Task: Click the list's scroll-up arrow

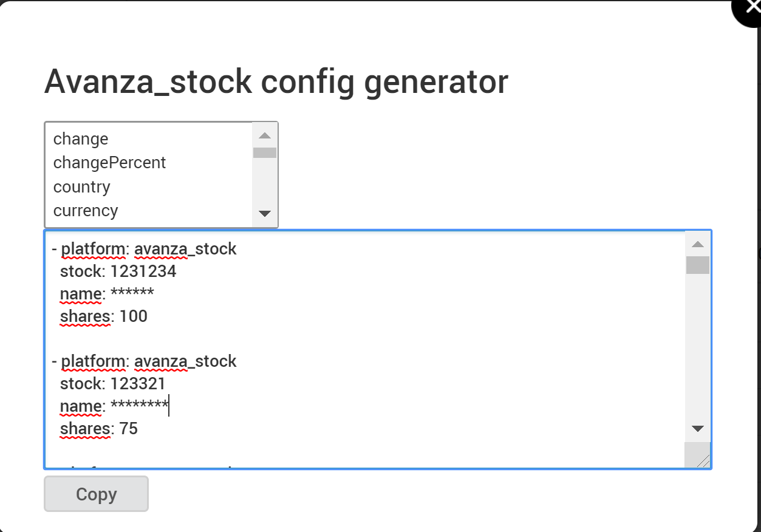Action: click(264, 134)
